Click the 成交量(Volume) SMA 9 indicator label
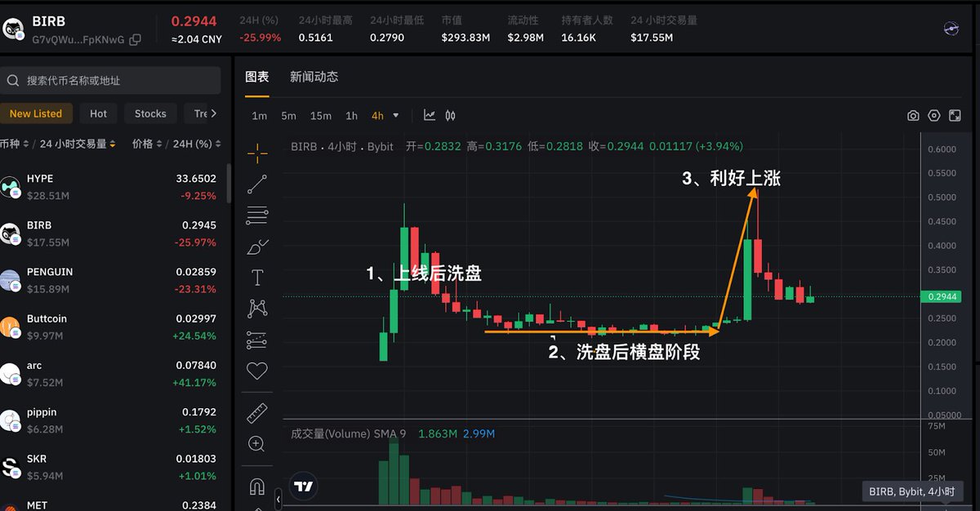Viewport: 980px width, 511px height. click(x=349, y=433)
